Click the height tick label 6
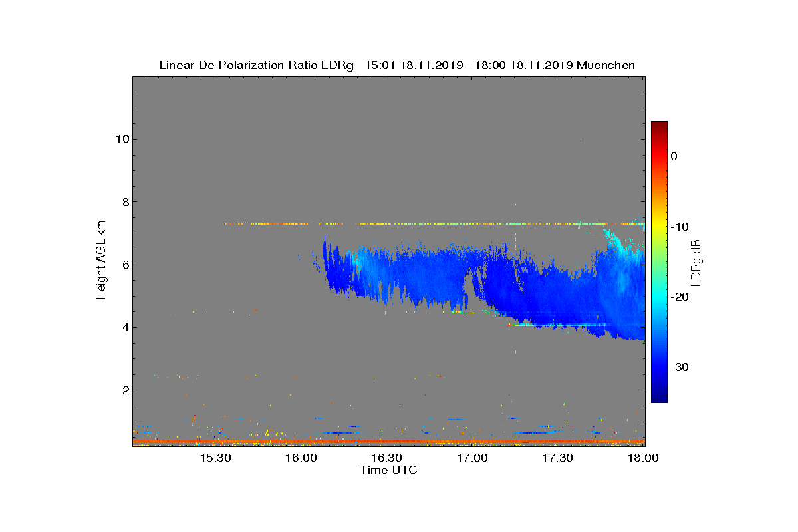The width and height of the screenshot is (798, 532). click(125, 265)
